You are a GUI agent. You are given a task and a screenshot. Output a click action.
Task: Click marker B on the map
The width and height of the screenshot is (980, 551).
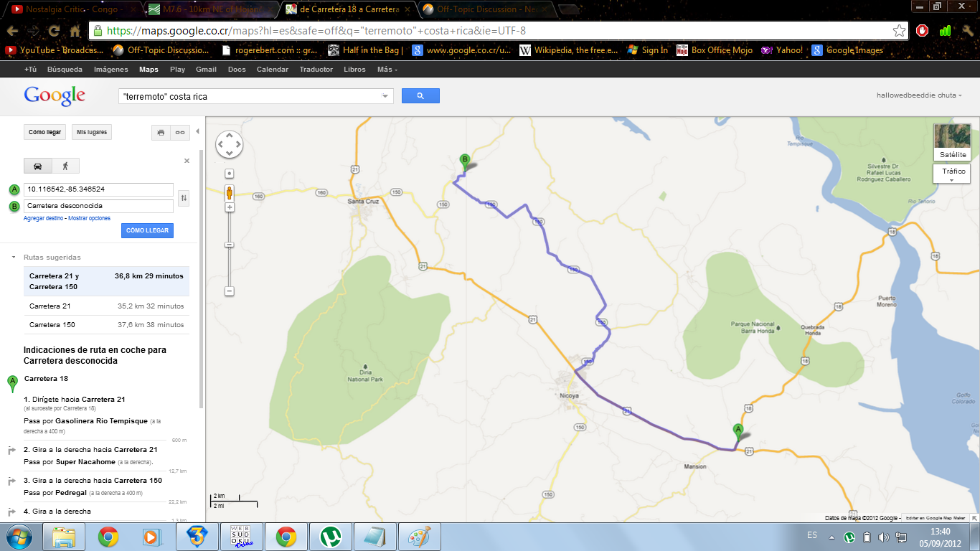pyautogui.click(x=465, y=162)
